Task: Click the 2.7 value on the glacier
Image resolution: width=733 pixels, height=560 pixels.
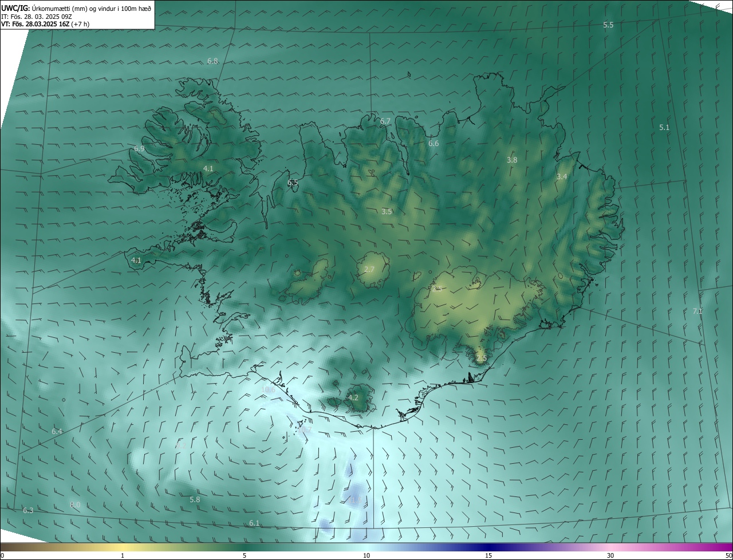Action: (x=369, y=269)
